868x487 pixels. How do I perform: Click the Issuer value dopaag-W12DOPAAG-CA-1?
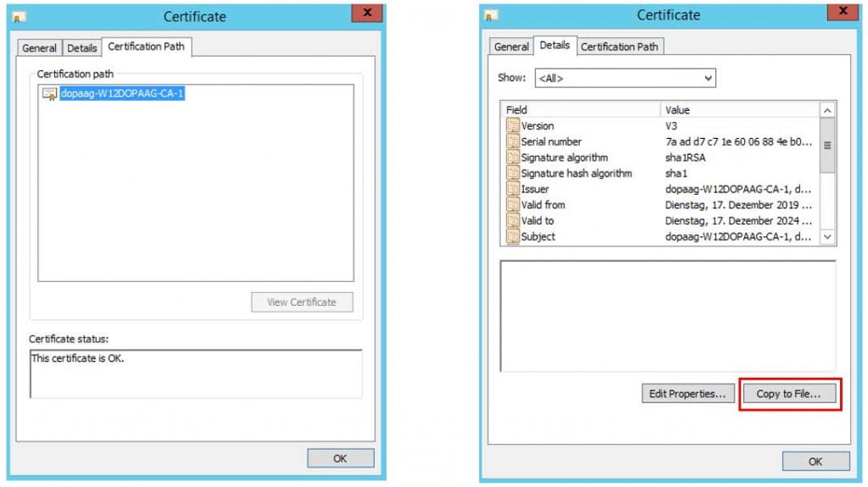click(x=738, y=189)
